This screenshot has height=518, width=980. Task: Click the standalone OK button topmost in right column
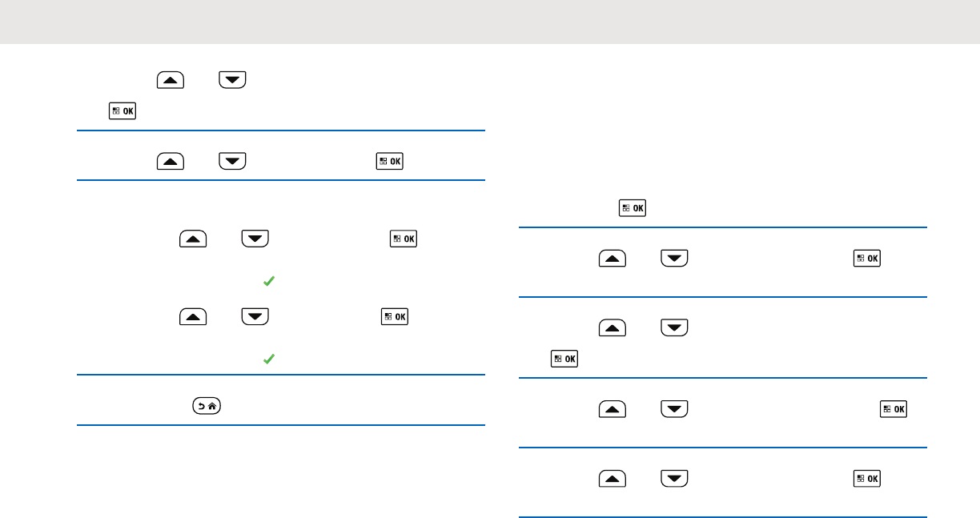coord(633,208)
